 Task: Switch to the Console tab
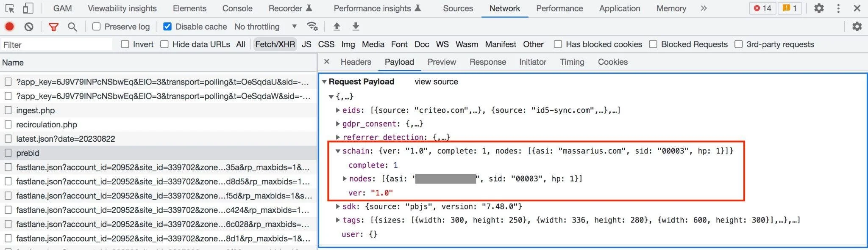pos(237,8)
